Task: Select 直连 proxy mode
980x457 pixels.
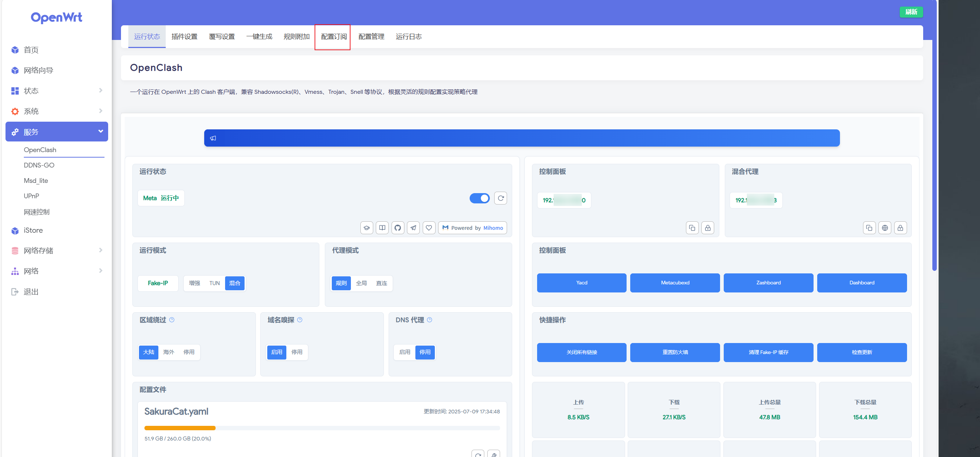Action: pos(382,283)
